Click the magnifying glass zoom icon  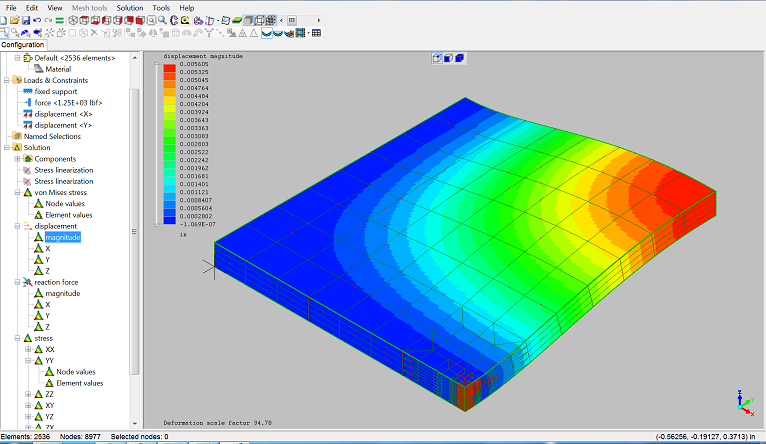pos(162,21)
